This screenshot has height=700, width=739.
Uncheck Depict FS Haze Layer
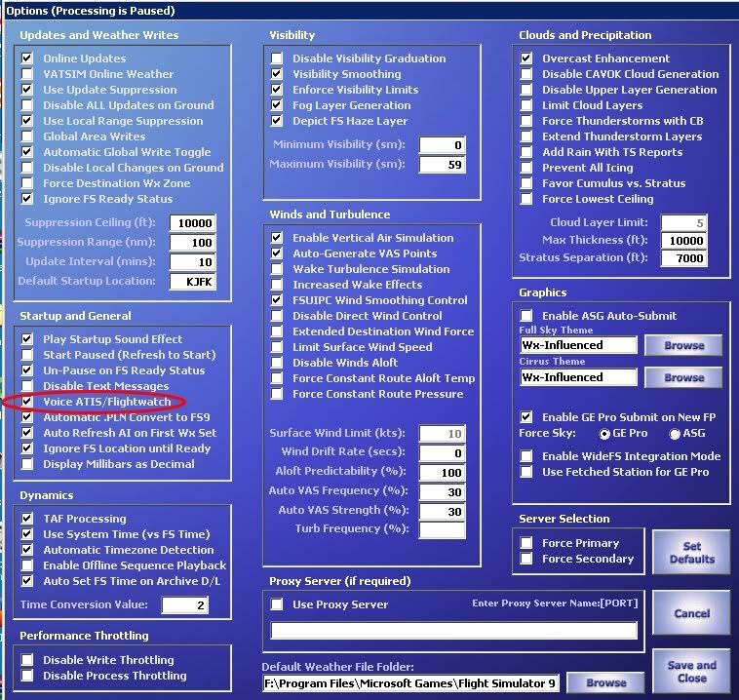[x=277, y=121]
